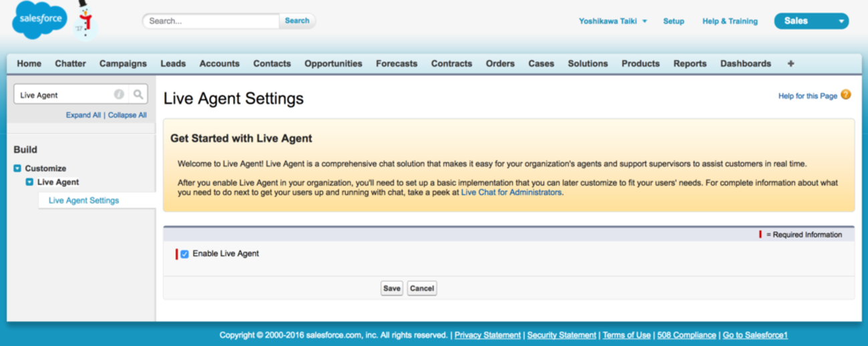This screenshot has height=346, width=868.
Task: Select Live Agent Settings in sidebar tree
Action: click(x=83, y=200)
